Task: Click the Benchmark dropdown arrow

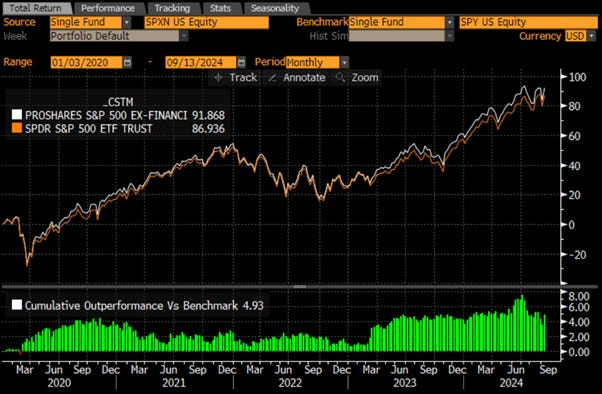Action: point(450,22)
